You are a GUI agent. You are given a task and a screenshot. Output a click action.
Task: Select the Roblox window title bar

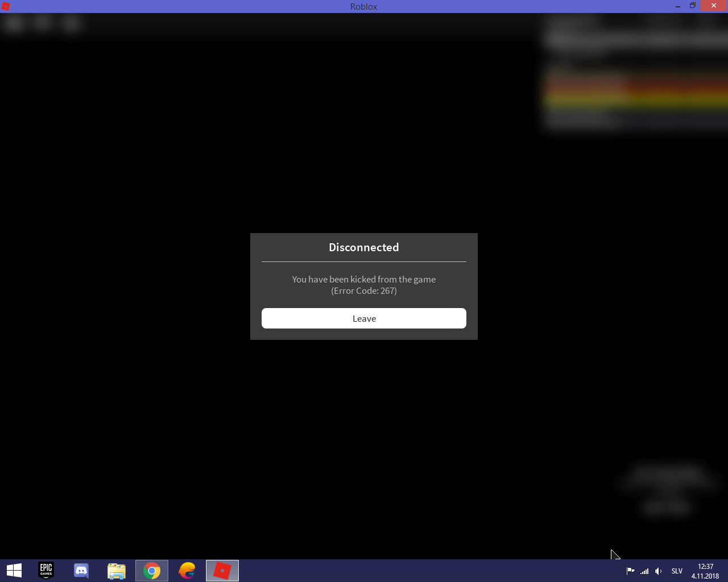click(363, 6)
